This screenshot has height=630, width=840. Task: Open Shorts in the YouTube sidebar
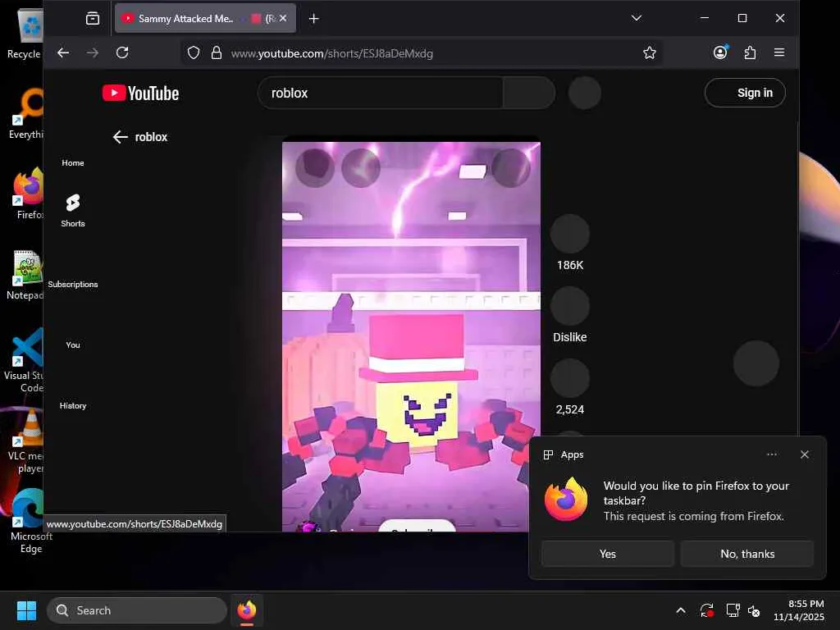pyautogui.click(x=73, y=211)
